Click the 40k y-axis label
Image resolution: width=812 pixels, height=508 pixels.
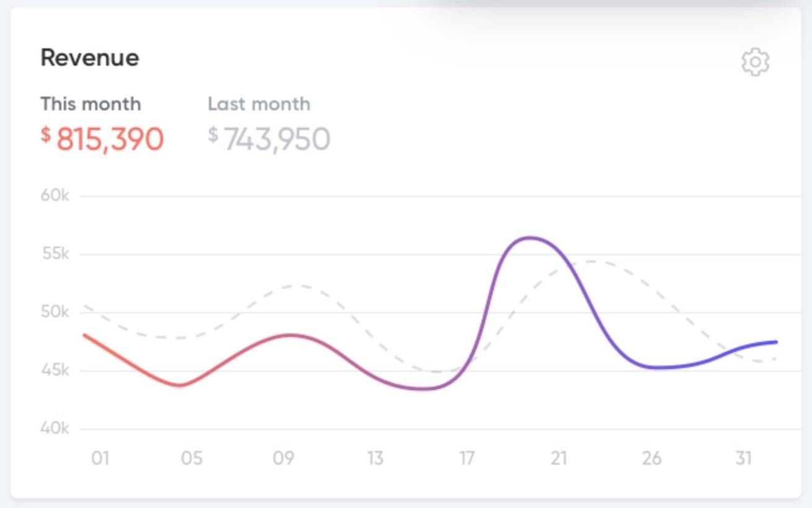coord(55,428)
